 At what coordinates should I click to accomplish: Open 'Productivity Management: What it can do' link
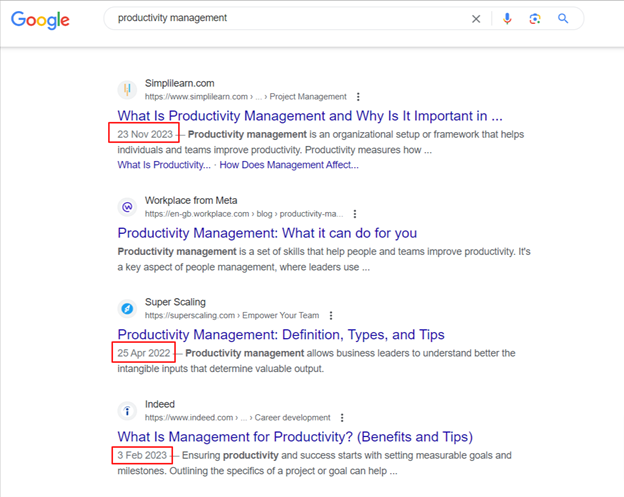[x=267, y=233]
